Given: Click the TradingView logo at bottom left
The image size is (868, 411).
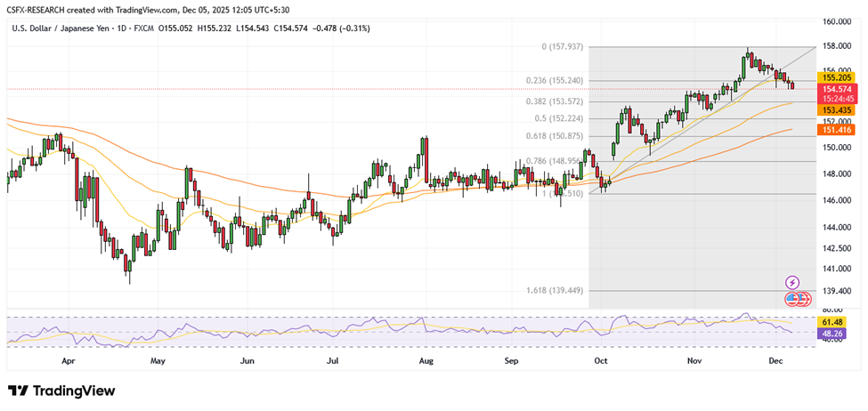Looking at the screenshot, I should coord(61,391).
